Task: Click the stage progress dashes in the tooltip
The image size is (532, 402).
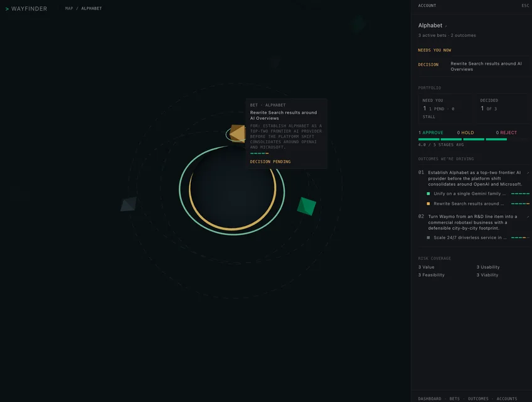Action: [x=259, y=154]
